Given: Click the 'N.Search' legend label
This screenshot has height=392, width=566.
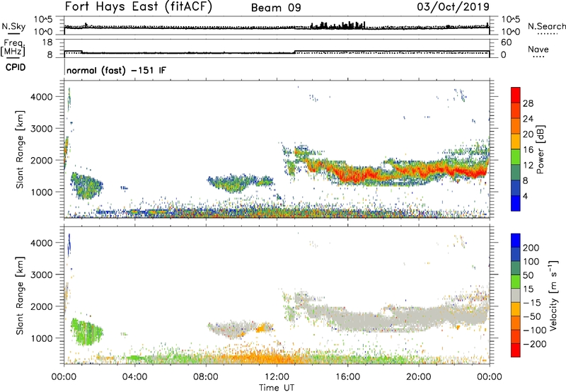Looking at the screenshot, I should [546, 26].
